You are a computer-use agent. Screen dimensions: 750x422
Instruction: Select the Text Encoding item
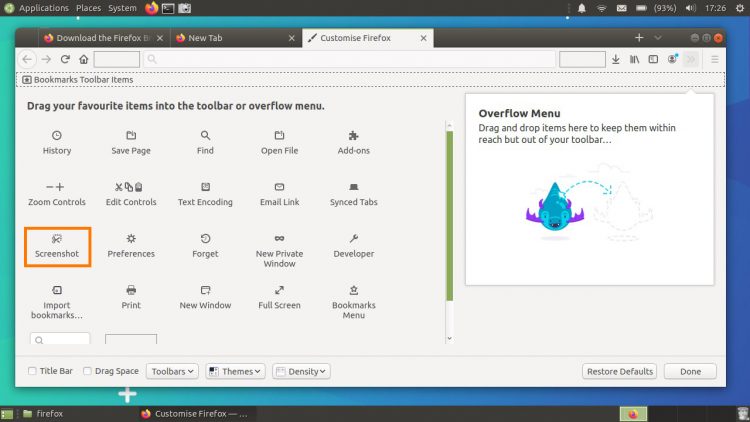pyautogui.click(x=205, y=195)
